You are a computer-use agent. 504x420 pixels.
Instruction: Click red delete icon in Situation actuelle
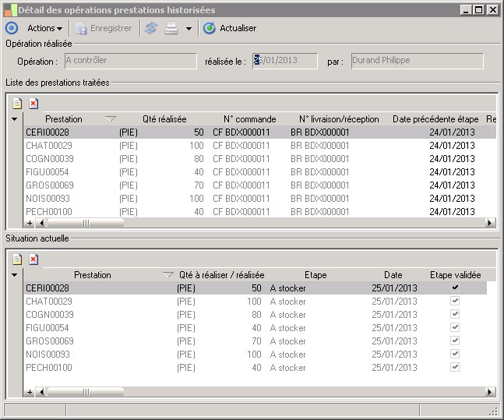(x=33, y=259)
